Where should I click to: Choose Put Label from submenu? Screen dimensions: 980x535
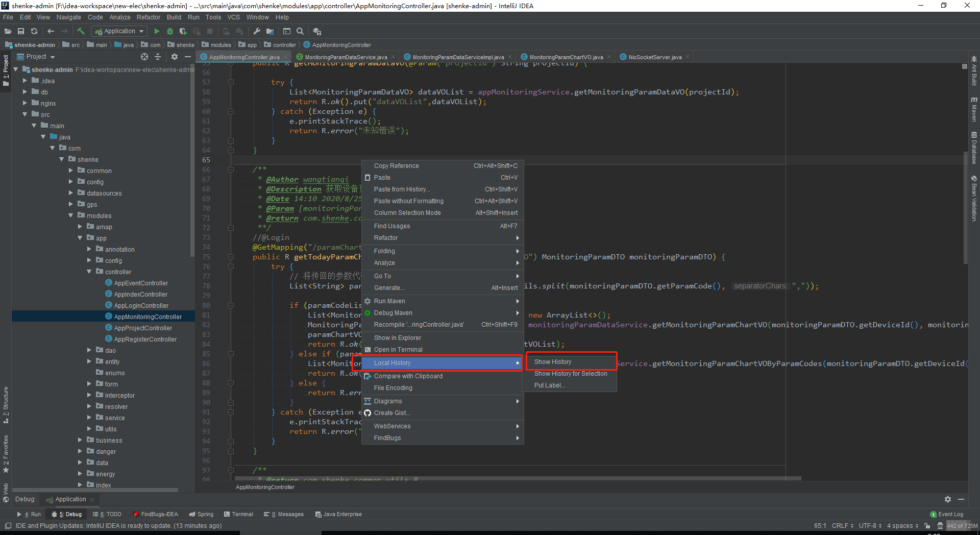[x=570, y=385]
